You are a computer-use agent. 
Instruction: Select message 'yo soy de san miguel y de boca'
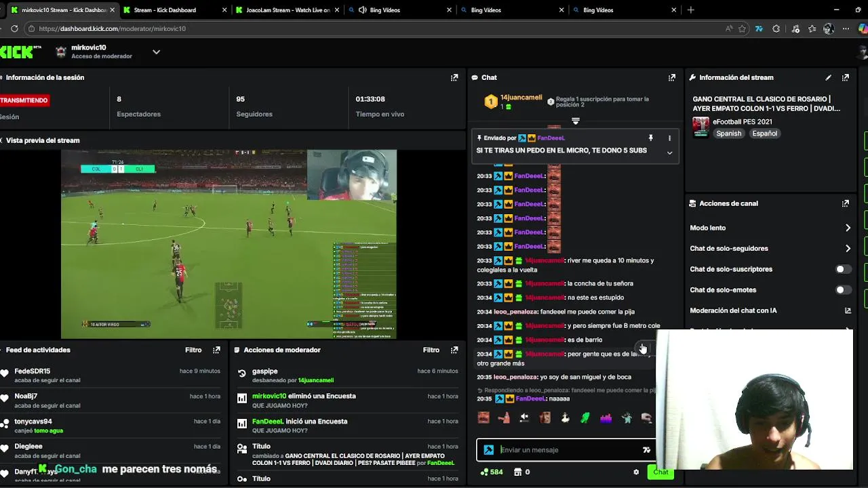(x=585, y=377)
